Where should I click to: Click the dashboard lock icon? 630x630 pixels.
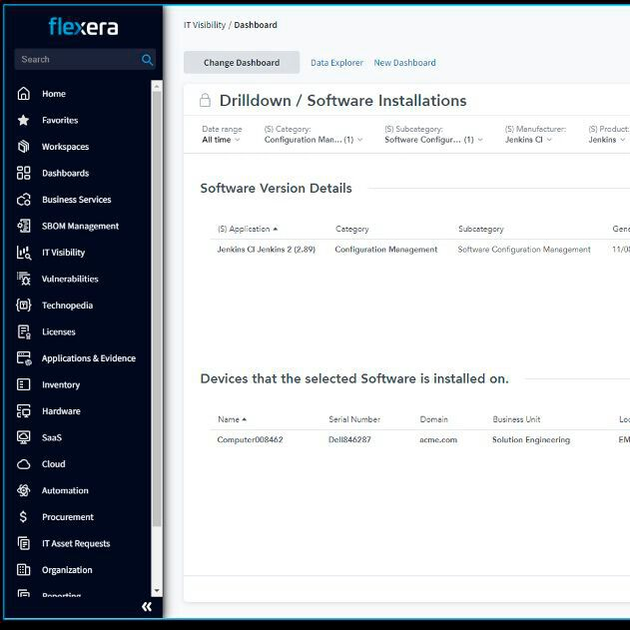coord(205,100)
